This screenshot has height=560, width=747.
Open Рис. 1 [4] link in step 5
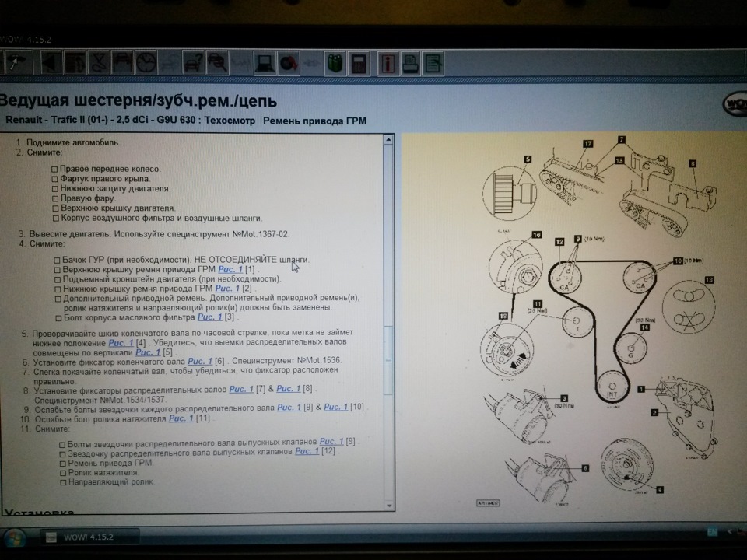(121, 343)
